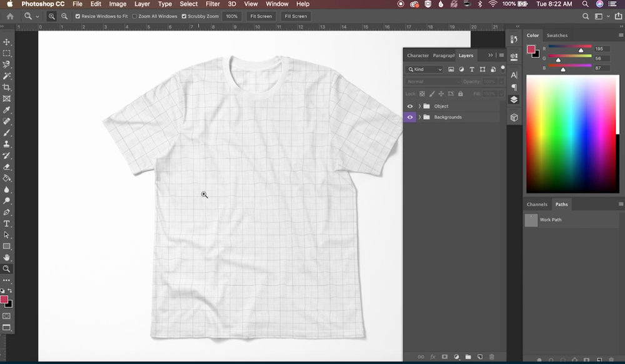This screenshot has width=625, height=364.
Task: Open the tool preset picker arrow
Action: point(37,16)
